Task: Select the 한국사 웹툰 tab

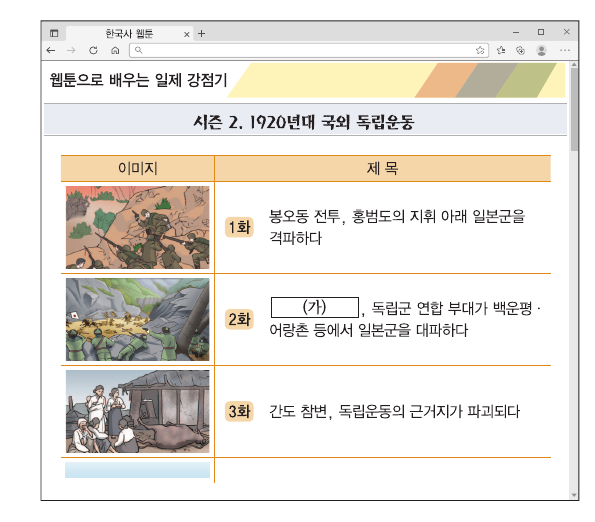Action: coord(129,34)
